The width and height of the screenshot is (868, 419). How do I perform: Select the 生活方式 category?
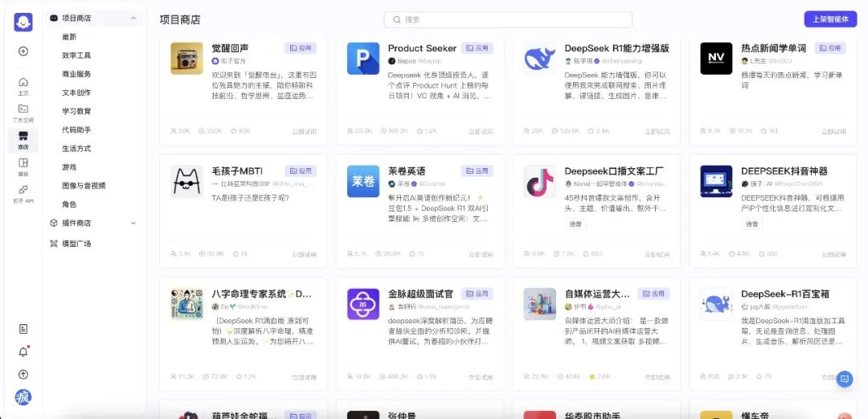pyautogui.click(x=76, y=149)
